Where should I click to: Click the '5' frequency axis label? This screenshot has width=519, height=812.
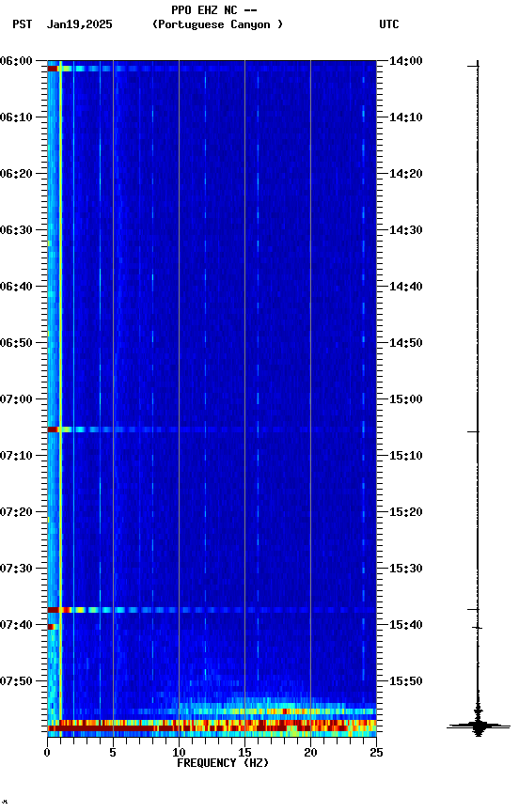click(113, 753)
